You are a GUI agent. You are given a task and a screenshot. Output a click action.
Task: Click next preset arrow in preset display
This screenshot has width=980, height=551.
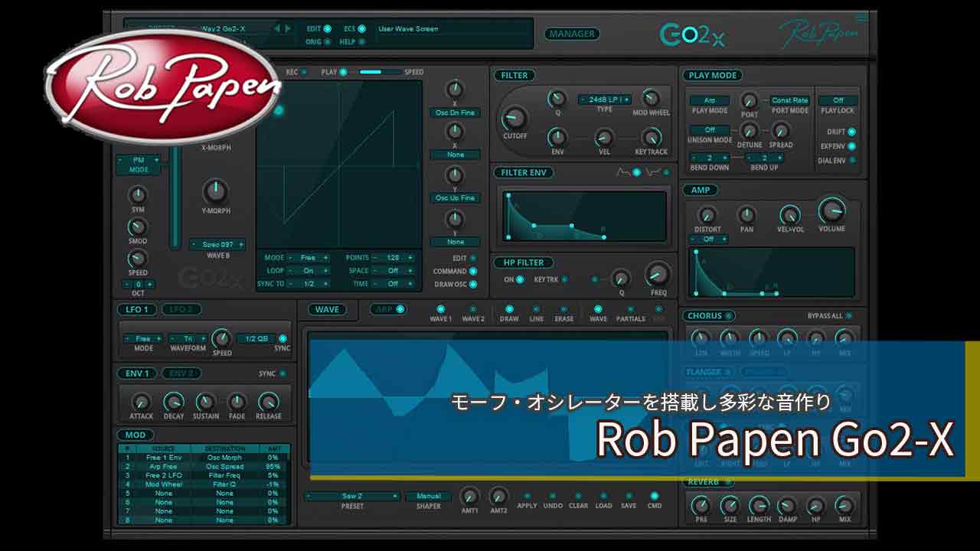288,28
